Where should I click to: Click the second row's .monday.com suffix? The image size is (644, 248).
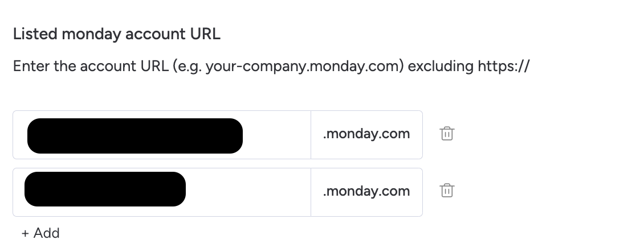tap(366, 191)
